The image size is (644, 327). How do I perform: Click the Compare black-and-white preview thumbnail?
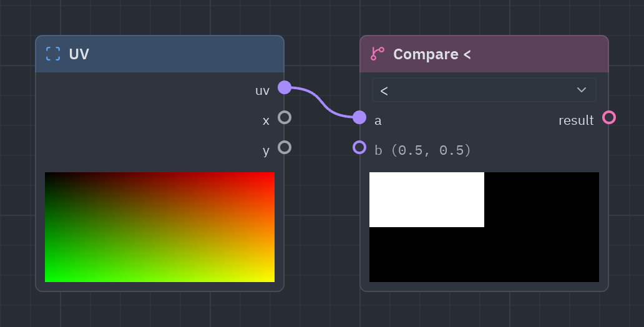tap(484, 227)
